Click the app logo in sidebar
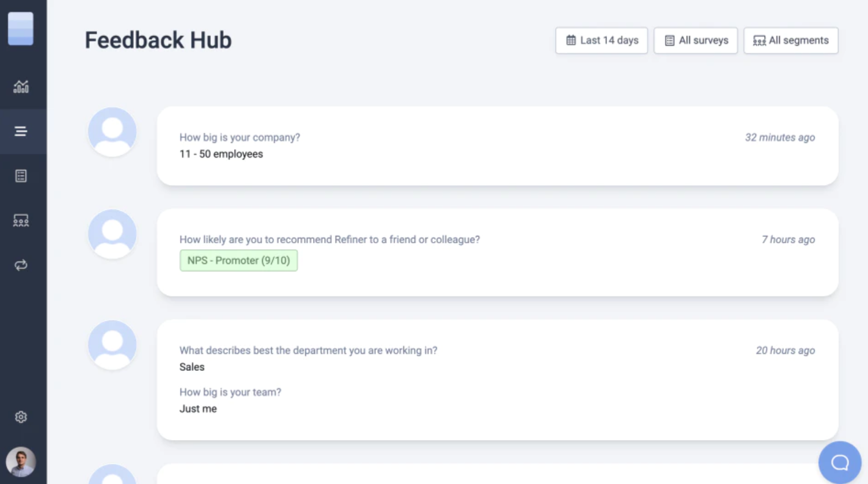Image resolution: width=868 pixels, height=484 pixels. point(21,28)
